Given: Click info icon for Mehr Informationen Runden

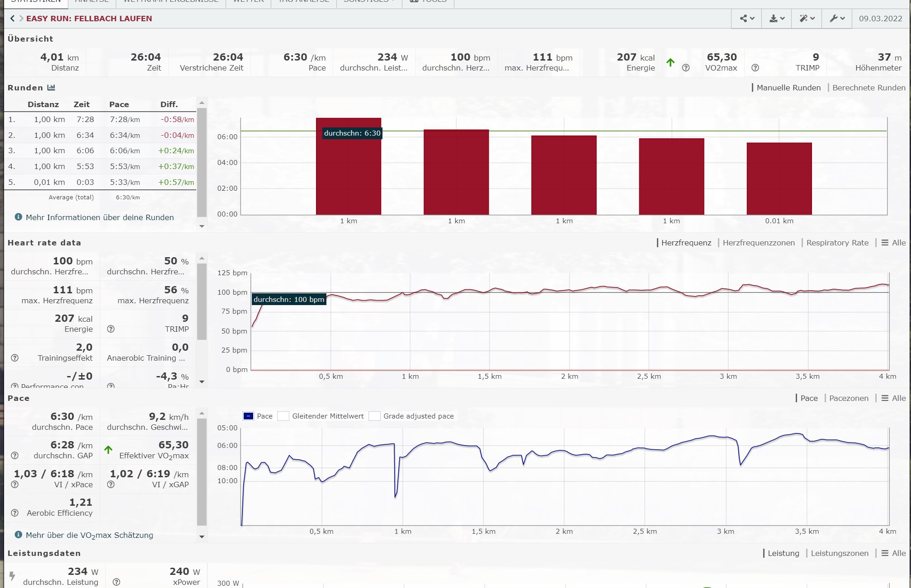Looking at the screenshot, I should [18, 217].
